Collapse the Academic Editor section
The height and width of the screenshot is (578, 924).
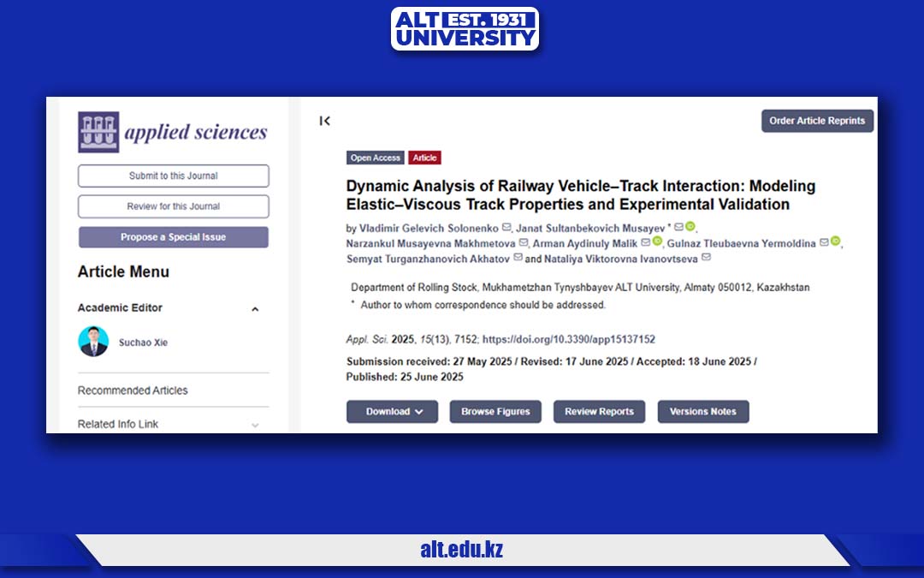255,309
